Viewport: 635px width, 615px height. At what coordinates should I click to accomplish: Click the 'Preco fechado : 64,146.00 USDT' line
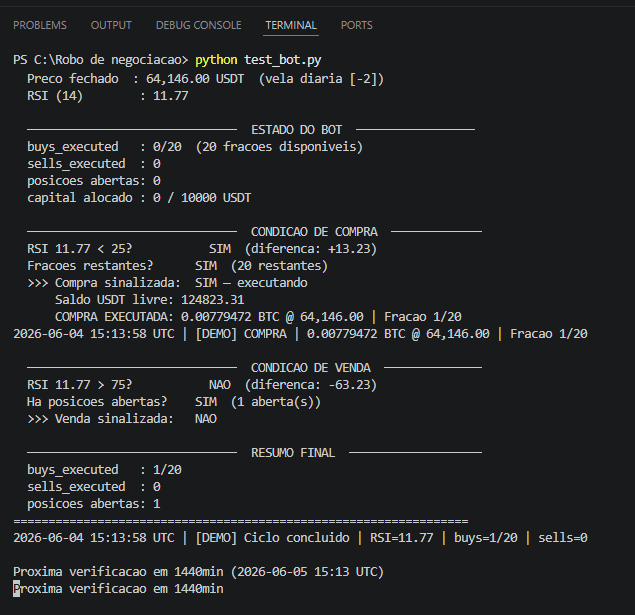205,79
